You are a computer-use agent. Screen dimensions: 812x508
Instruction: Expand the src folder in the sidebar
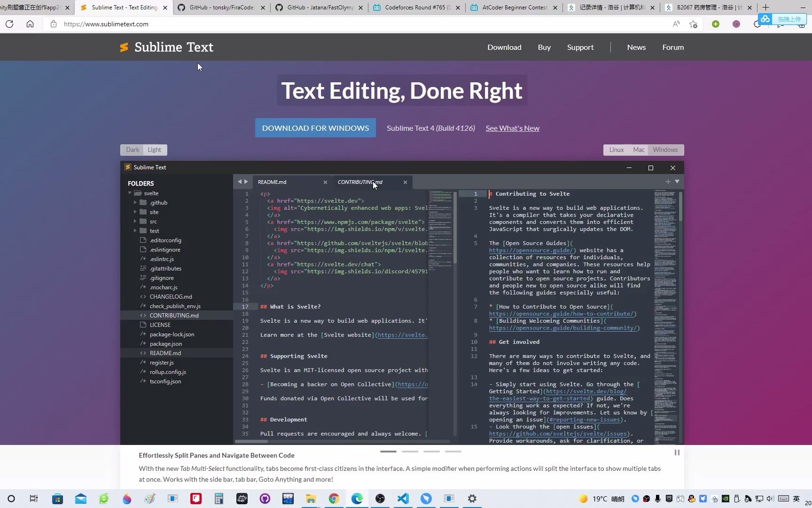pyautogui.click(x=135, y=221)
